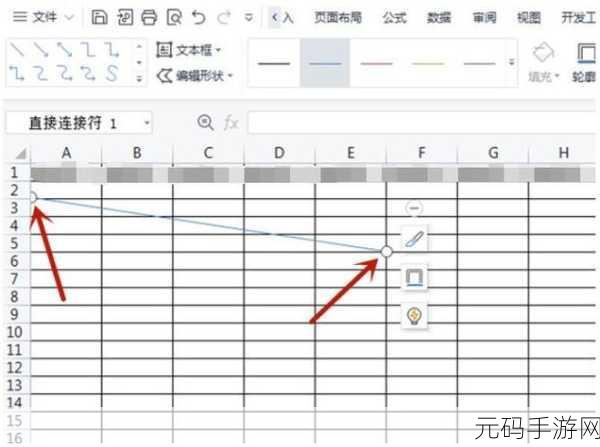
Task: Click the Redo arrow icon
Action: tap(224, 18)
